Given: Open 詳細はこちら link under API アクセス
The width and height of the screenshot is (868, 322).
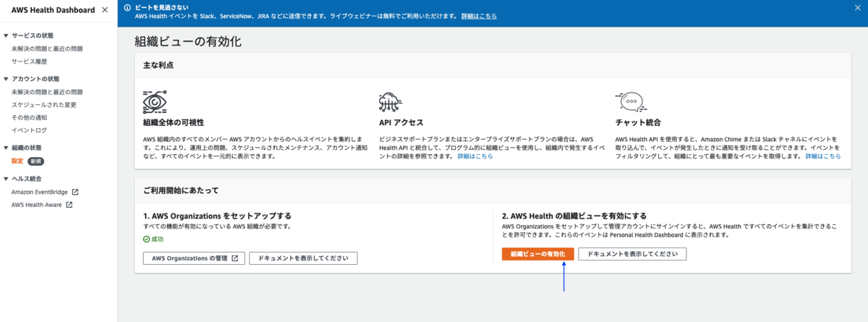Looking at the screenshot, I should [475, 156].
